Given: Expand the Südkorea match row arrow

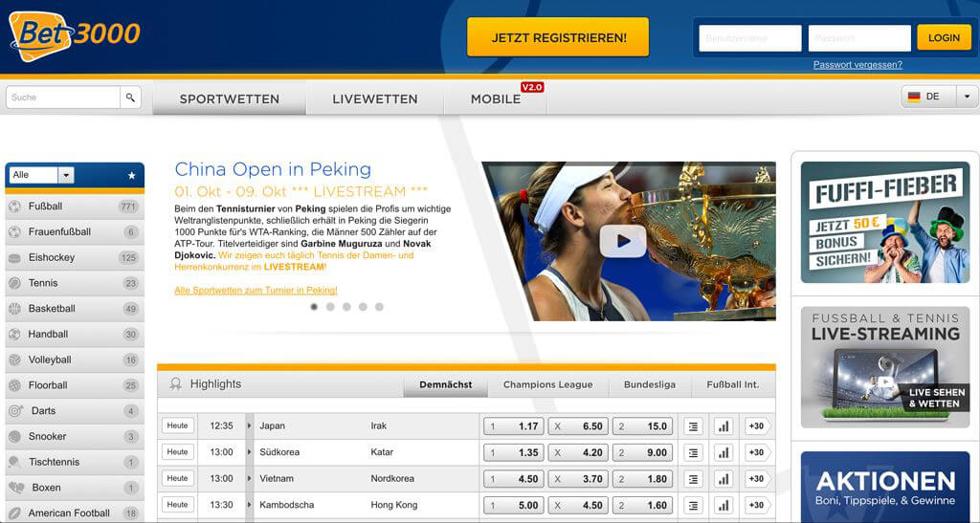Looking at the screenshot, I should click(x=250, y=452).
